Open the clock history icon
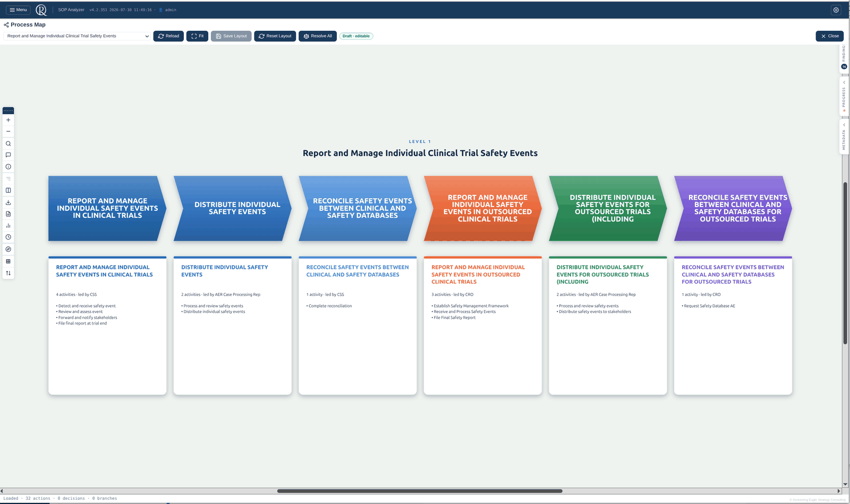Viewport: 850px width, 504px height. (8, 237)
